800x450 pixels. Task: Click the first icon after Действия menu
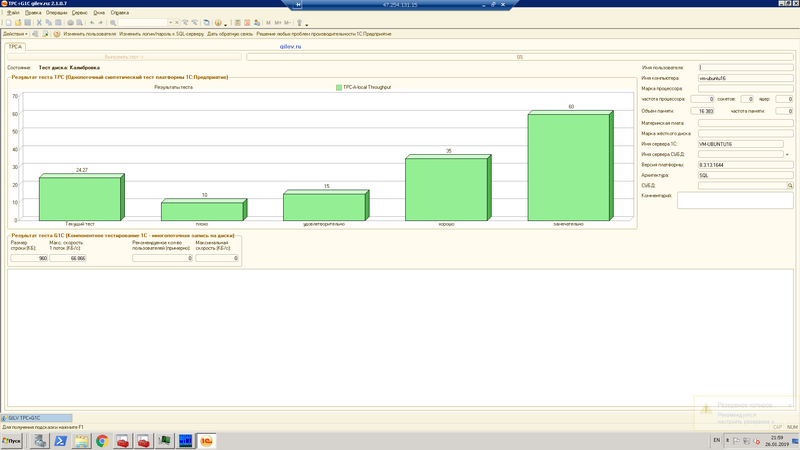[x=35, y=34]
